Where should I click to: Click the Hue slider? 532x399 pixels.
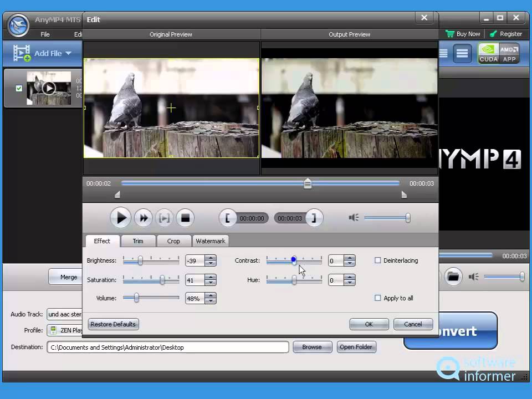click(294, 280)
